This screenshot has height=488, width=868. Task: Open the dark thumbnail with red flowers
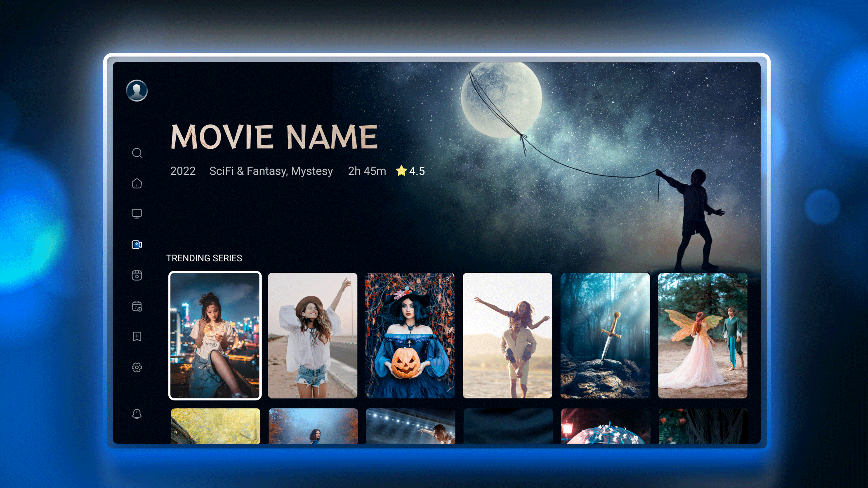pyautogui.click(x=703, y=426)
